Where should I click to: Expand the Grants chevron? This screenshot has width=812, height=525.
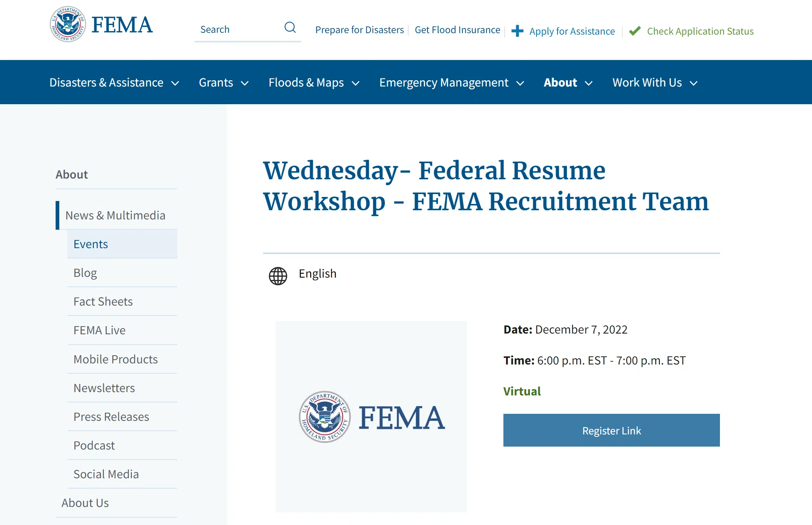click(x=245, y=83)
